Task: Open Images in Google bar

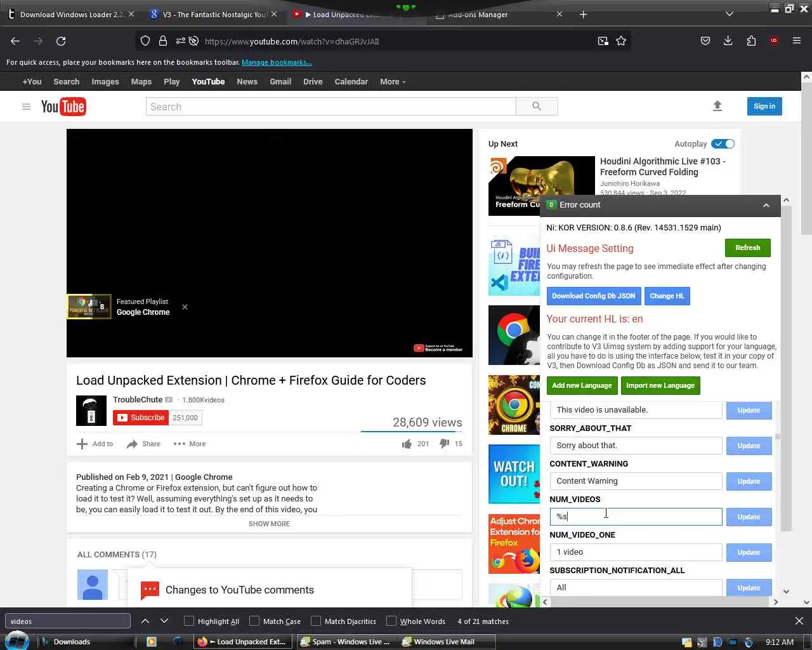Action: pos(105,81)
